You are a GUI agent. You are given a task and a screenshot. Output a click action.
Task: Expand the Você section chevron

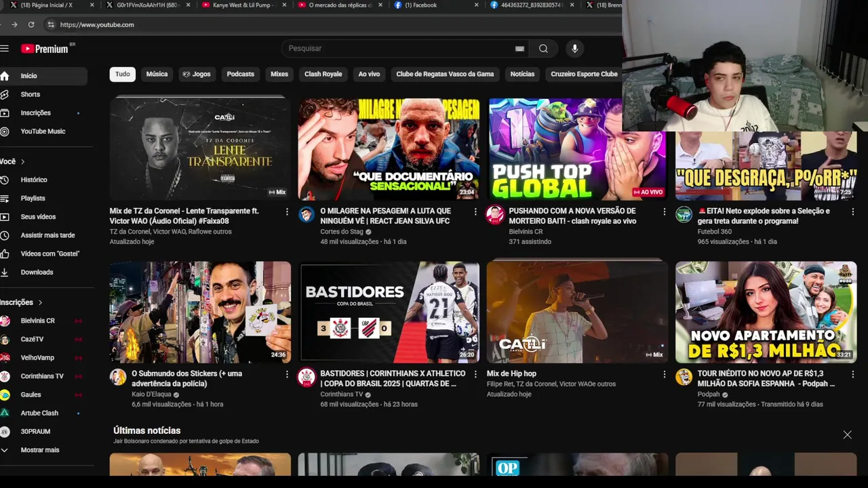(22, 161)
